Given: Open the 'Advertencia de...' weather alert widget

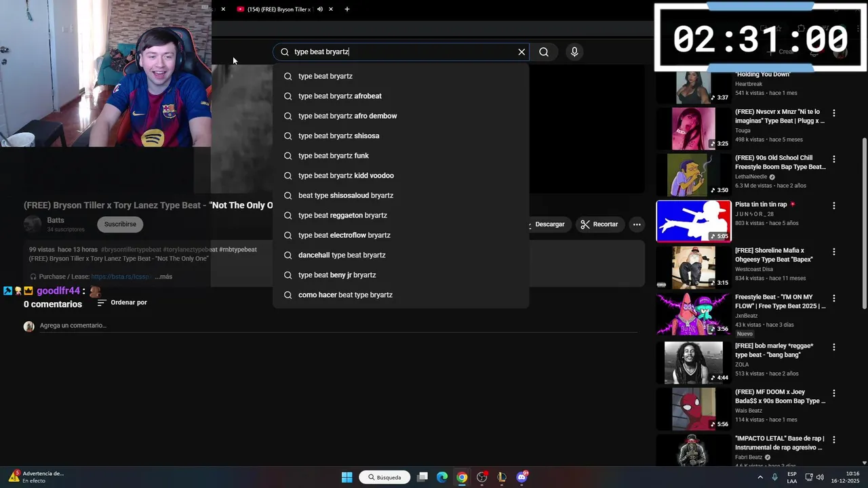Looking at the screenshot, I should pyautogui.click(x=36, y=477).
